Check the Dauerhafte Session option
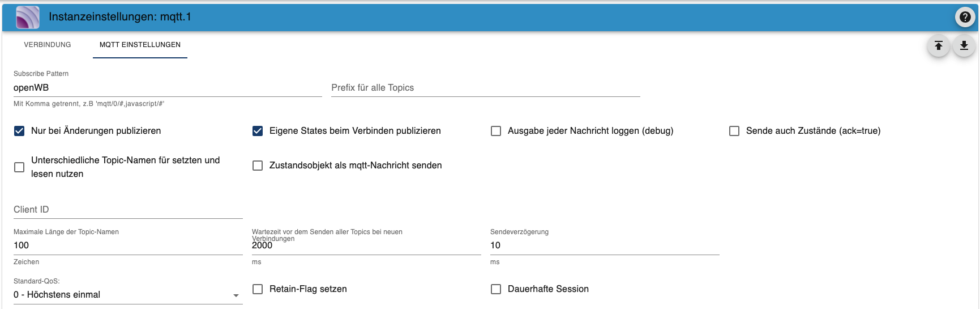The height and width of the screenshot is (309, 980). coord(496,289)
